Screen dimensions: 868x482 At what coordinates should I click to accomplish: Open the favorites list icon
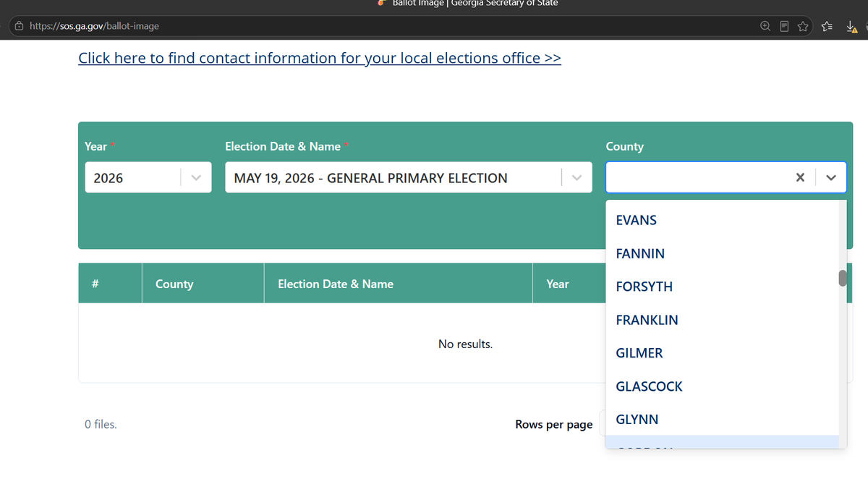[x=827, y=27]
